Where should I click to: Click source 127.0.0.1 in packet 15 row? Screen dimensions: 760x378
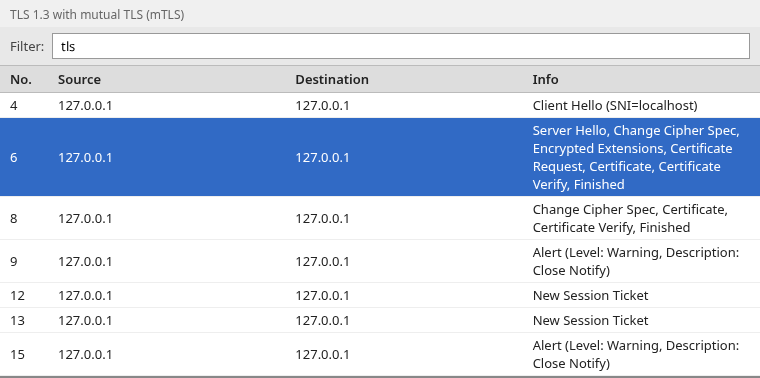[x=85, y=354]
